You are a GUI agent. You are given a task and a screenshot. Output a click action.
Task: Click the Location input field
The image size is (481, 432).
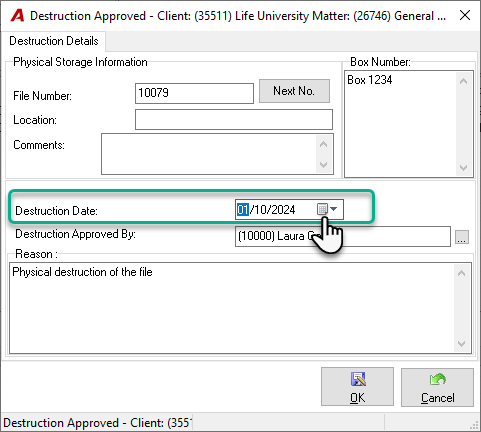coord(234,119)
